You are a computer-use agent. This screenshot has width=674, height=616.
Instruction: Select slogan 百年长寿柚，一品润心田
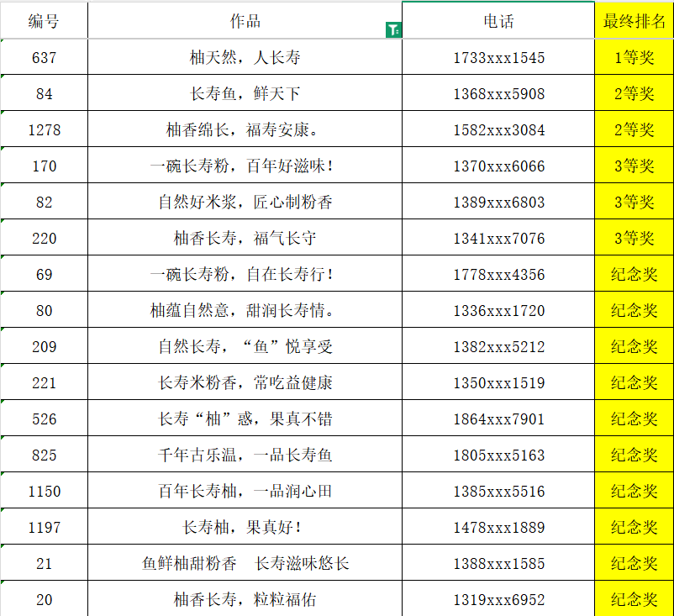point(245,491)
